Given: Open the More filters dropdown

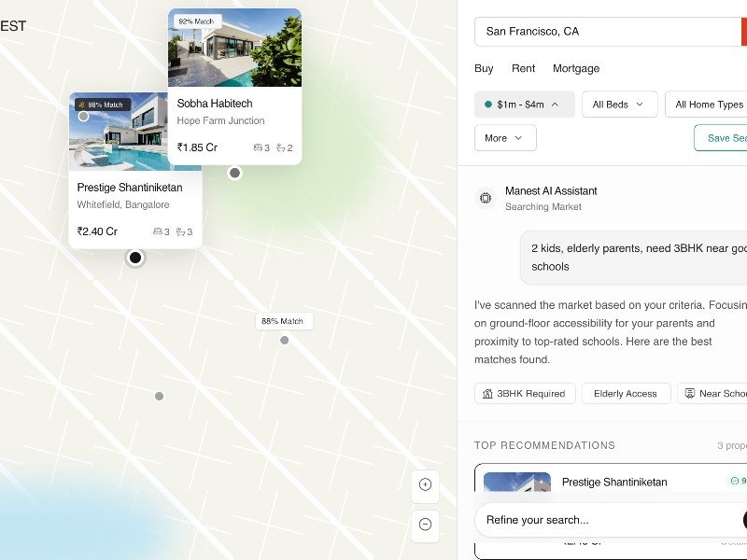Looking at the screenshot, I should point(505,138).
